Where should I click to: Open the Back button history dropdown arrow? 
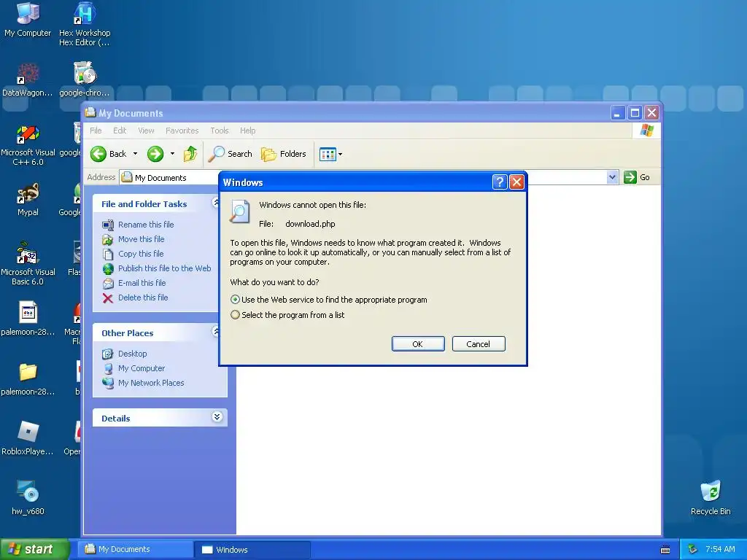(135, 154)
